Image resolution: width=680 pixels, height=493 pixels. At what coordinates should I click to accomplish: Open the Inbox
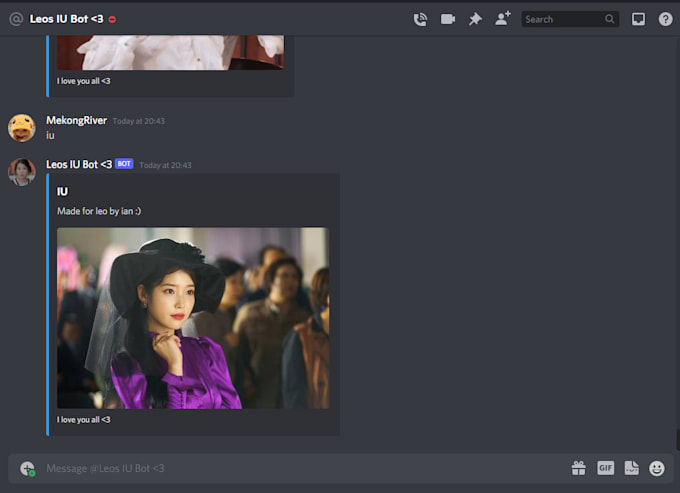638,19
